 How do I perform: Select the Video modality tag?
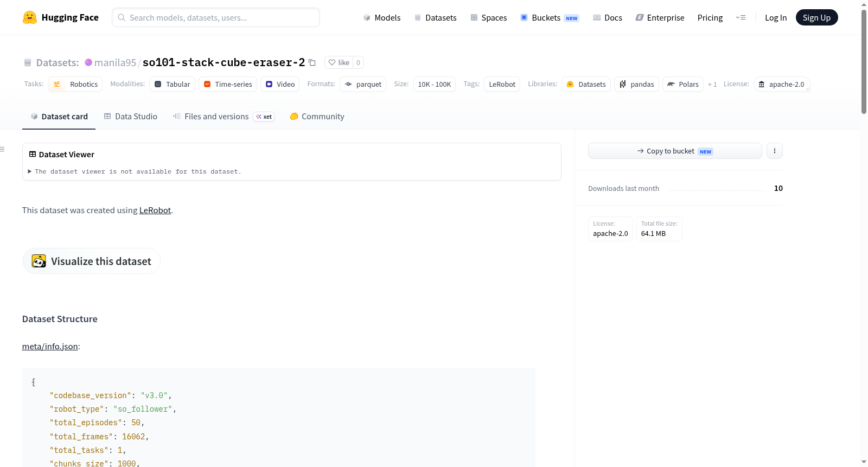[280, 84]
